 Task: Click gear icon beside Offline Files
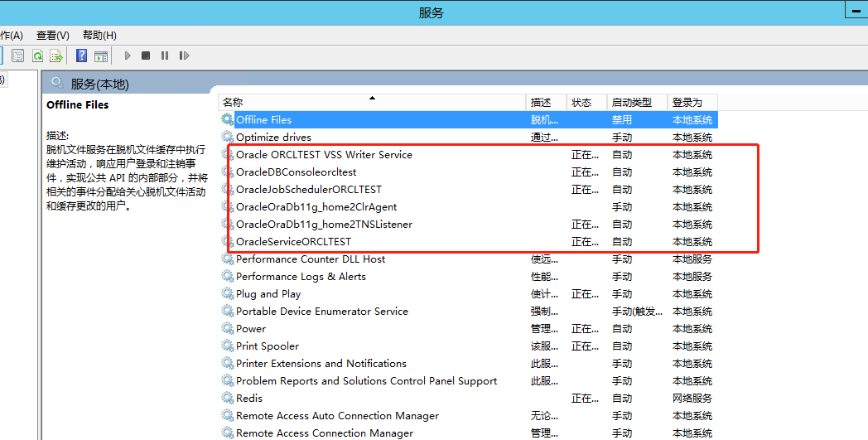(x=227, y=119)
